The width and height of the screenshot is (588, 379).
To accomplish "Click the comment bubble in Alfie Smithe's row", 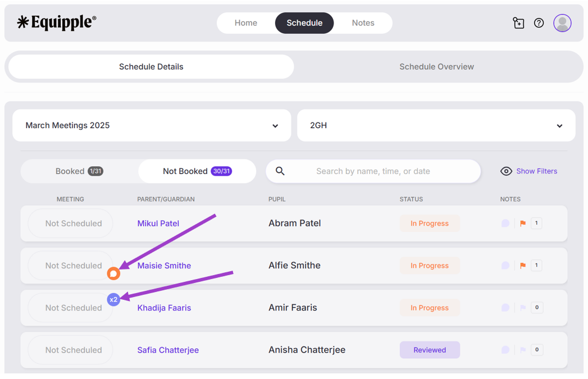I will pos(505,266).
